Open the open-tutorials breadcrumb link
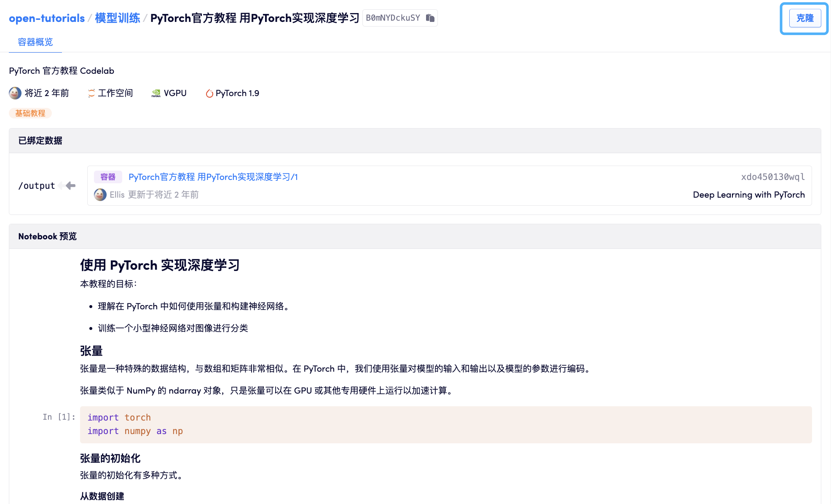This screenshot has height=504, width=831. (47, 18)
